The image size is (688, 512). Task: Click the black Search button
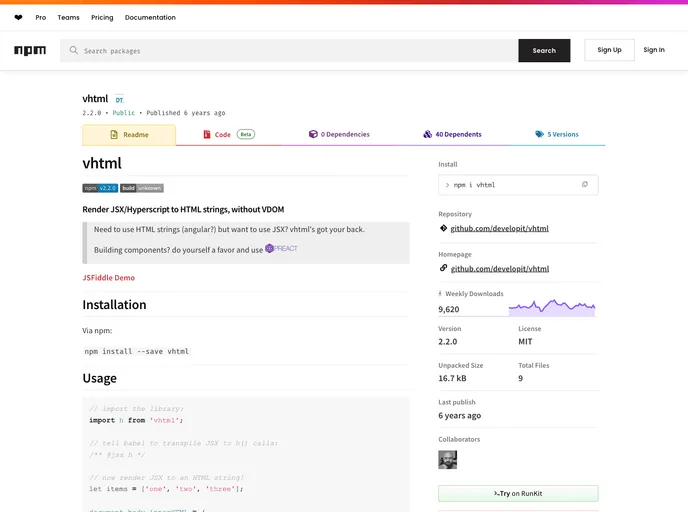(544, 50)
